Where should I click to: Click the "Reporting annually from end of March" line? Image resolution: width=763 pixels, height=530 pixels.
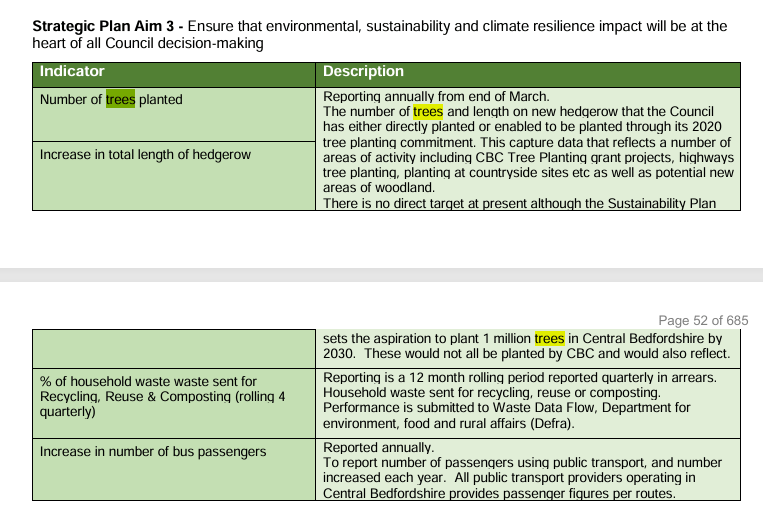(x=436, y=97)
